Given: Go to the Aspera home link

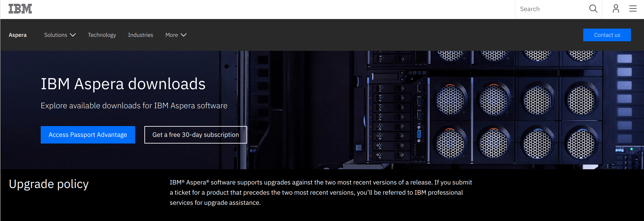Looking at the screenshot, I should pos(17,35).
